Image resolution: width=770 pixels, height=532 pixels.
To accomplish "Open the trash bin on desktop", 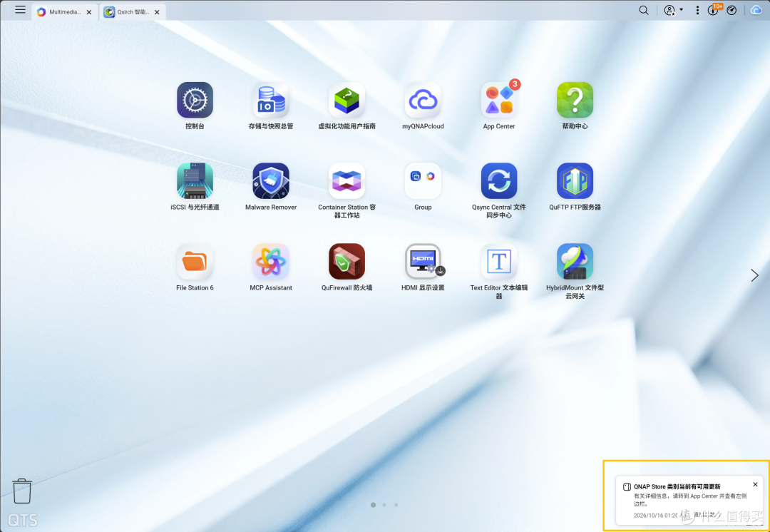I will pos(22,491).
